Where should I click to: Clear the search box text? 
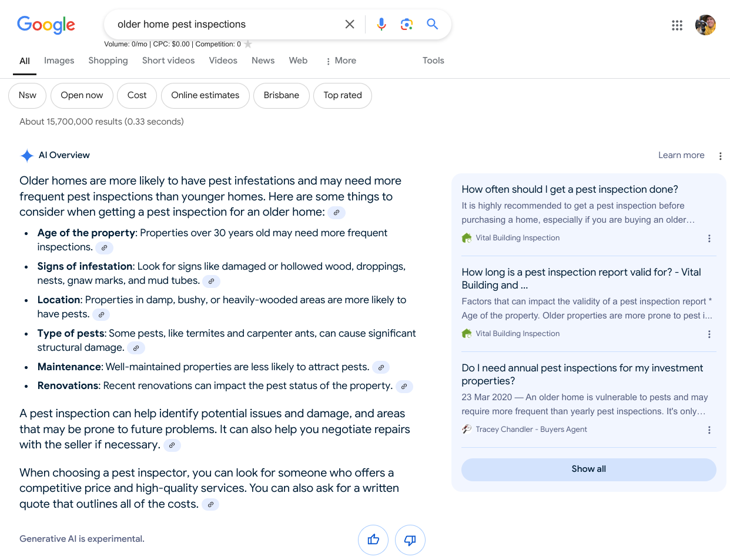(350, 24)
